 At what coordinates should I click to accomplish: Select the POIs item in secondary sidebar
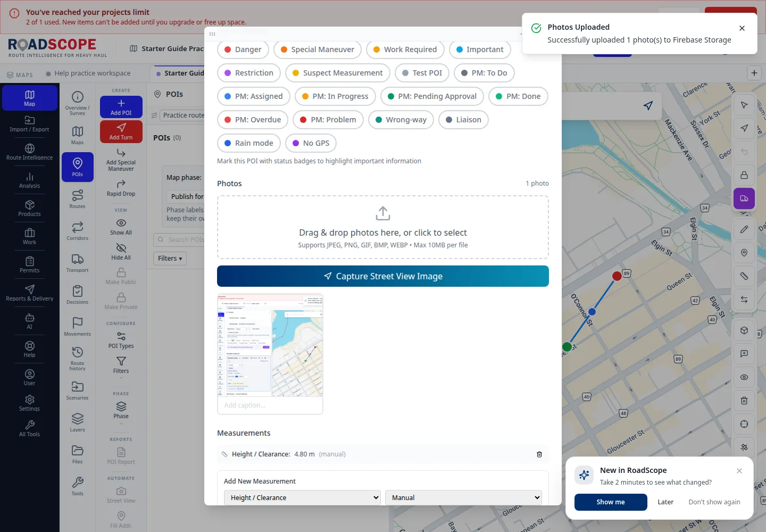coord(78,167)
